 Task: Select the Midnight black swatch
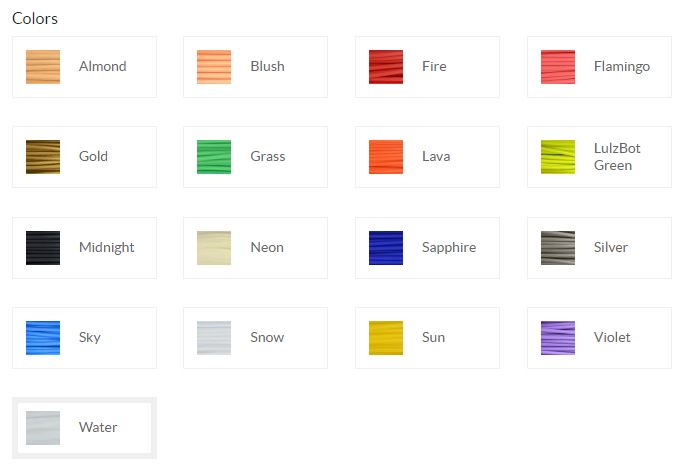tap(43, 248)
